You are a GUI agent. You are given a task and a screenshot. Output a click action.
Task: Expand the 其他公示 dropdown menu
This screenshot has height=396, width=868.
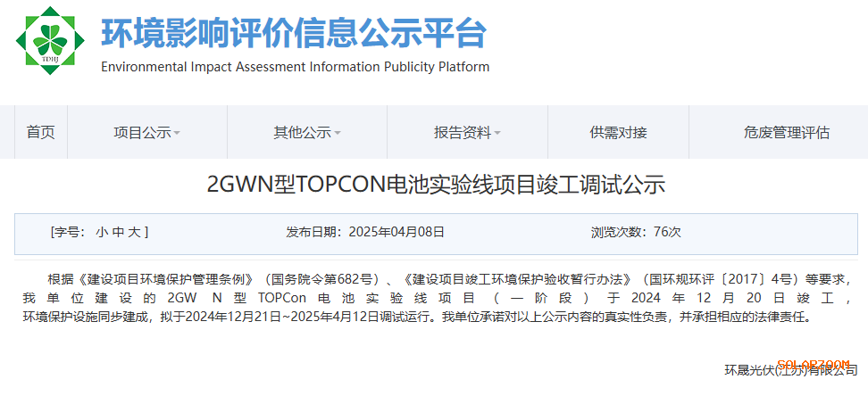coord(306,132)
